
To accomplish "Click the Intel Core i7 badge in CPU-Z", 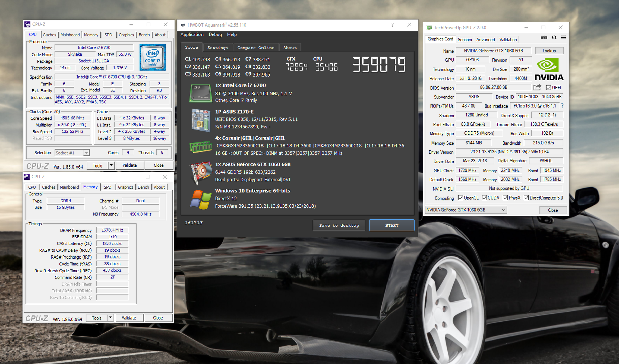I will click(x=153, y=57).
